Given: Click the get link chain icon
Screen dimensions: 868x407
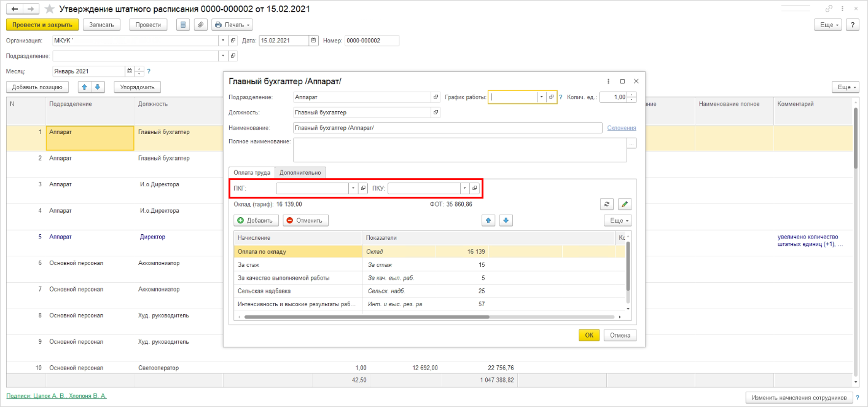Looking at the screenshot, I should 829,9.
